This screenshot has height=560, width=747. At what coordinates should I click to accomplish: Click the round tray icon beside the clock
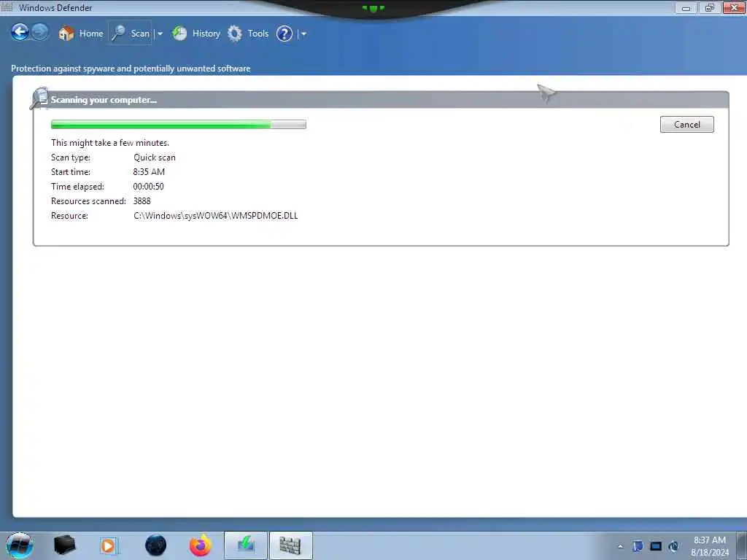coord(673,546)
